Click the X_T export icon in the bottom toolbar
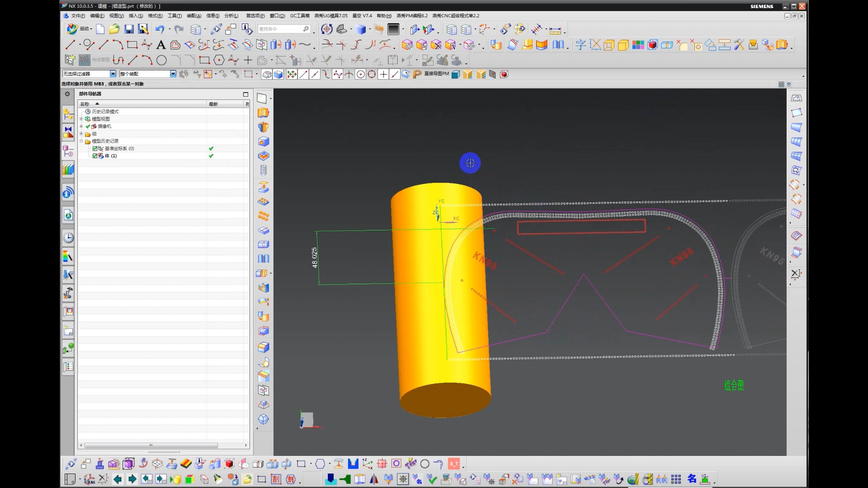 click(453, 464)
